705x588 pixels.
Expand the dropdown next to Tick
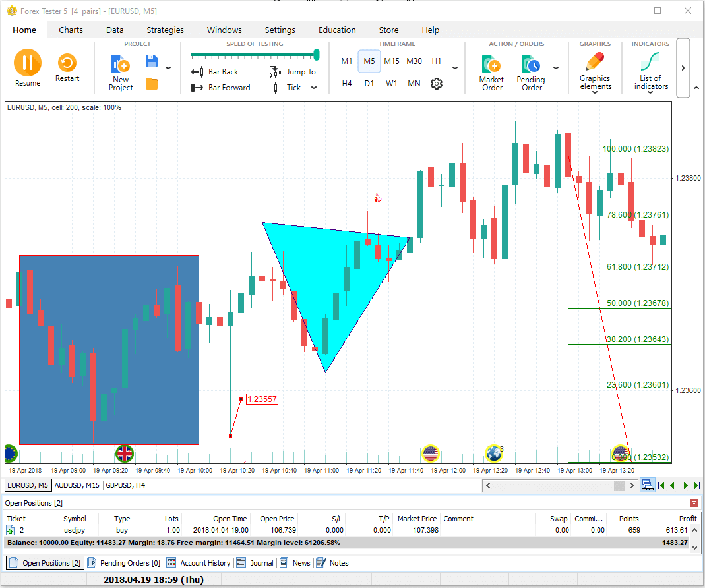[314, 88]
